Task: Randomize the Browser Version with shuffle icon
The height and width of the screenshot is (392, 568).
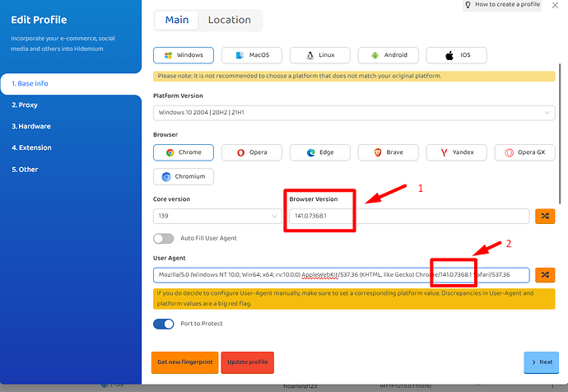Action: point(545,216)
